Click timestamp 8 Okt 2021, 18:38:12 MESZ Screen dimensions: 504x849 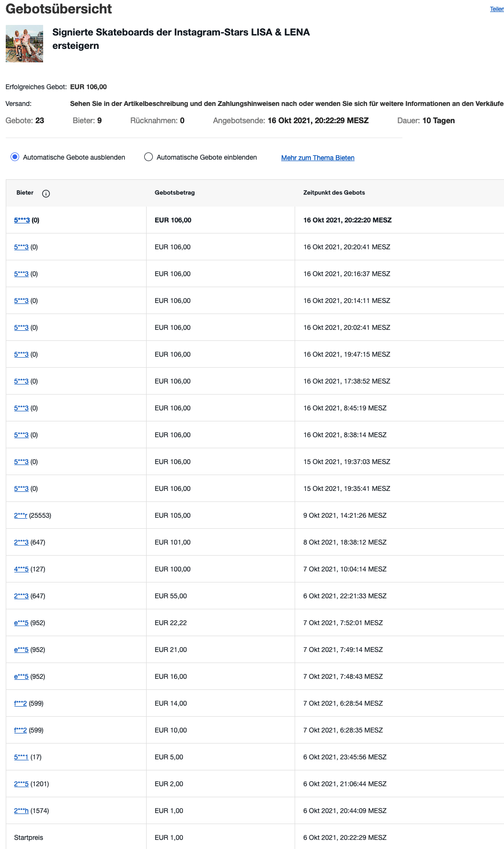click(x=345, y=542)
